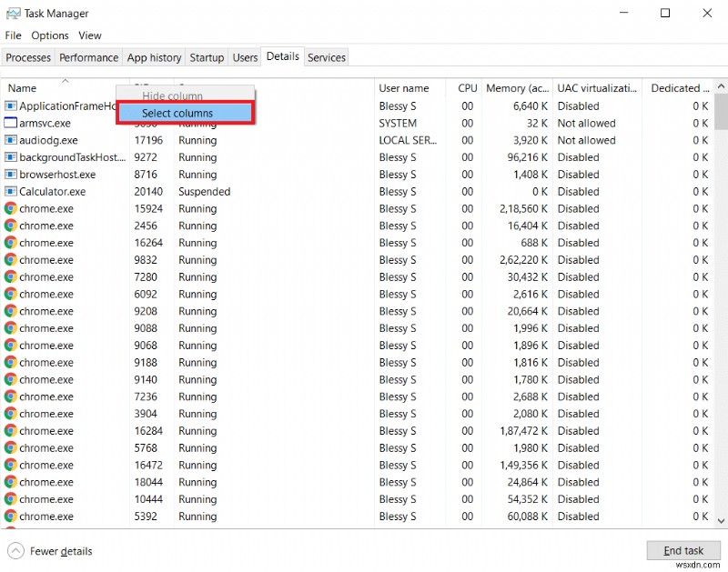Click Chrome icon for PID 9068
This screenshot has width=728, height=572.
tap(11, 346)
